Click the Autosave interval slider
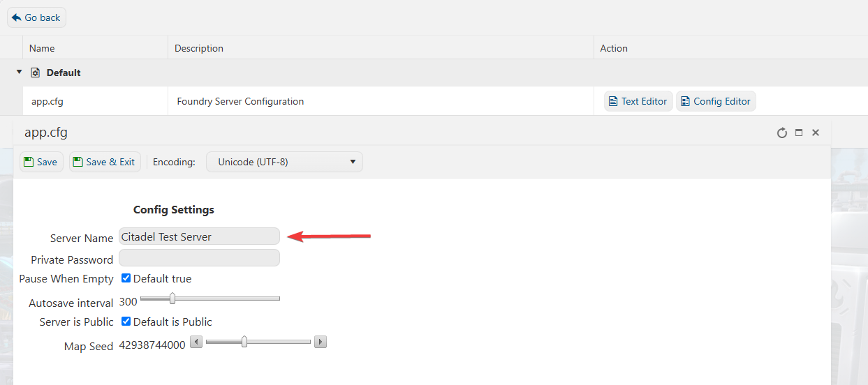 (209, 299)
